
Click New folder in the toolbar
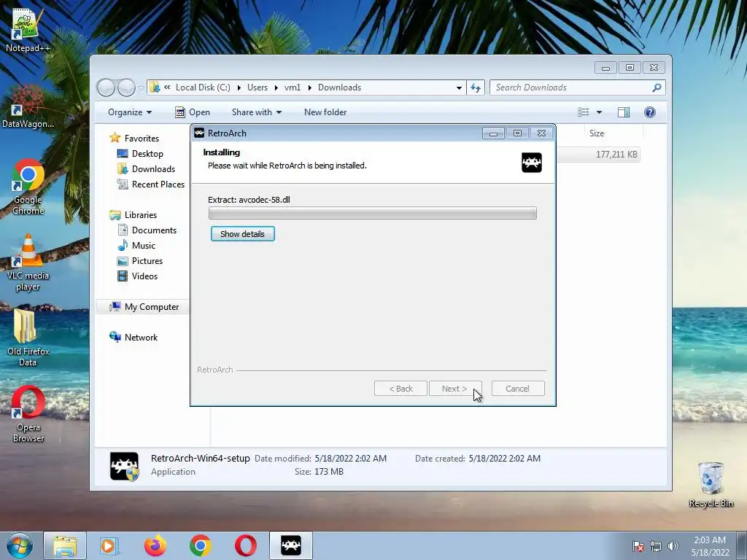coord(325,112)
